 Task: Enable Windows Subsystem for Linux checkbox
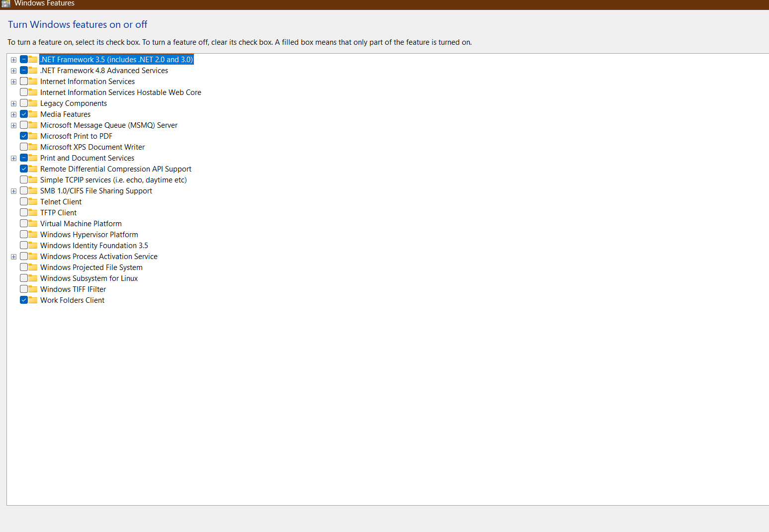point(24,278)
